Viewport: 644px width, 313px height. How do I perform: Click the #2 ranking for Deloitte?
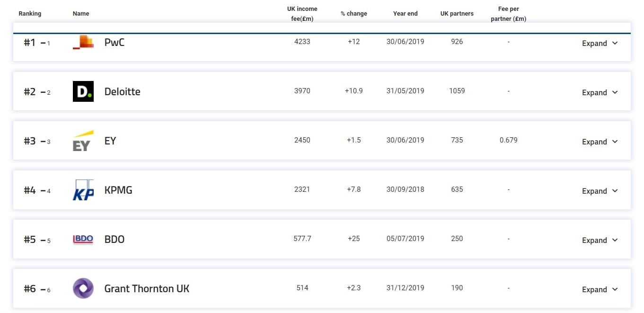(x=30, y=91)
